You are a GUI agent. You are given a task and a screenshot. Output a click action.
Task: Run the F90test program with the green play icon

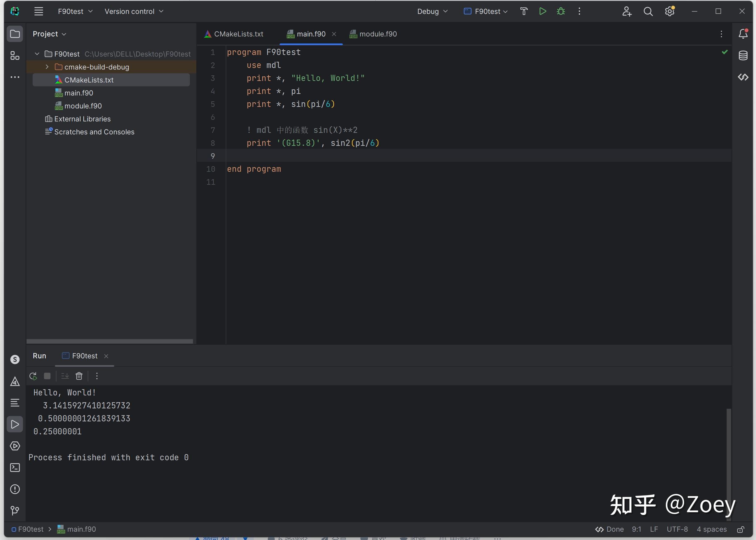542,11
